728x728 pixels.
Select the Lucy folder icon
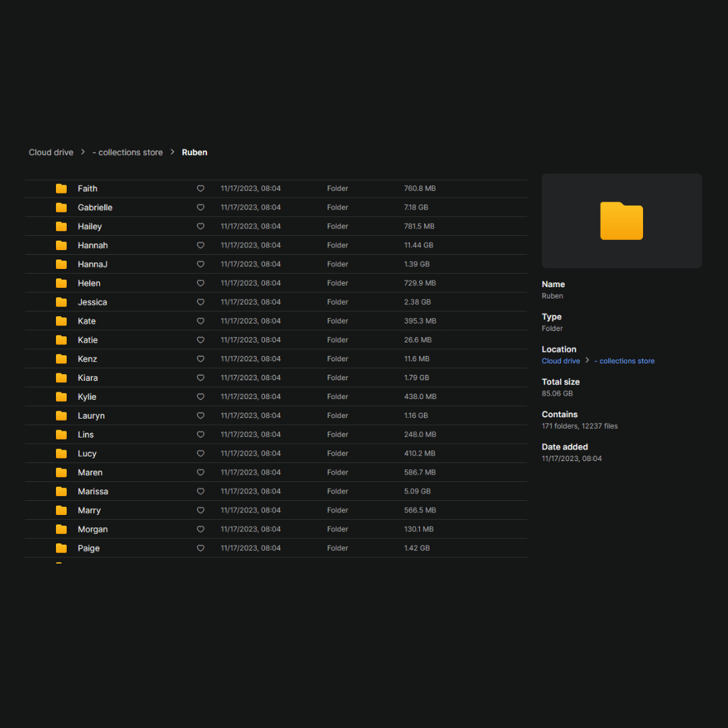click(x=61, y=454)
